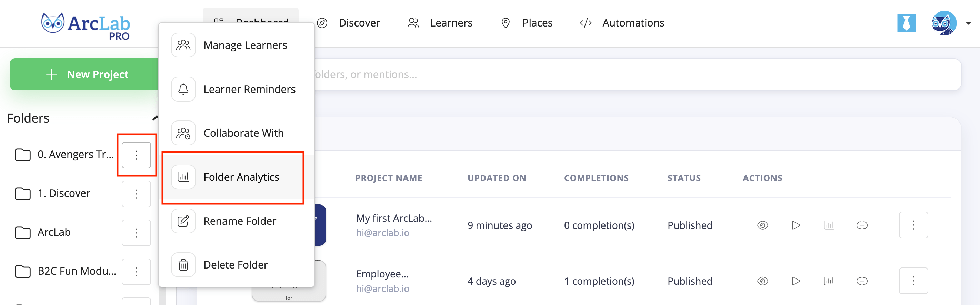Preview the Employee project eye icon
Viewport: 980px width, 305px height.
[x=762, y=281]
